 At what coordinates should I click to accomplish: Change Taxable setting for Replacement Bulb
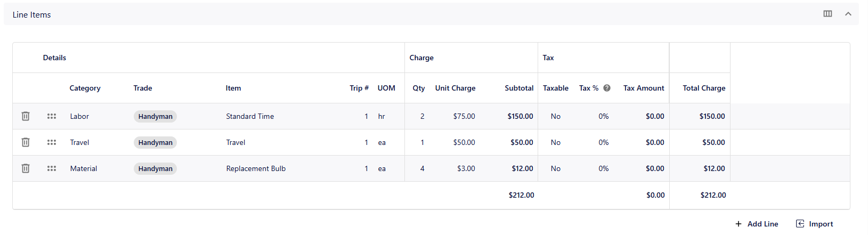556,168
